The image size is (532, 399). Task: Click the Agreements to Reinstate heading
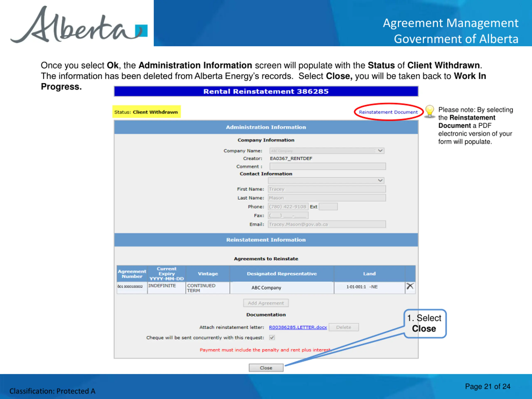coord(266,259)
